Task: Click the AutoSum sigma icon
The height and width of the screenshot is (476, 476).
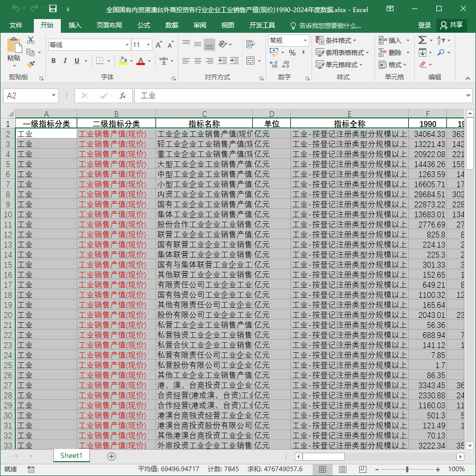Action: click(x=422, y=40)
